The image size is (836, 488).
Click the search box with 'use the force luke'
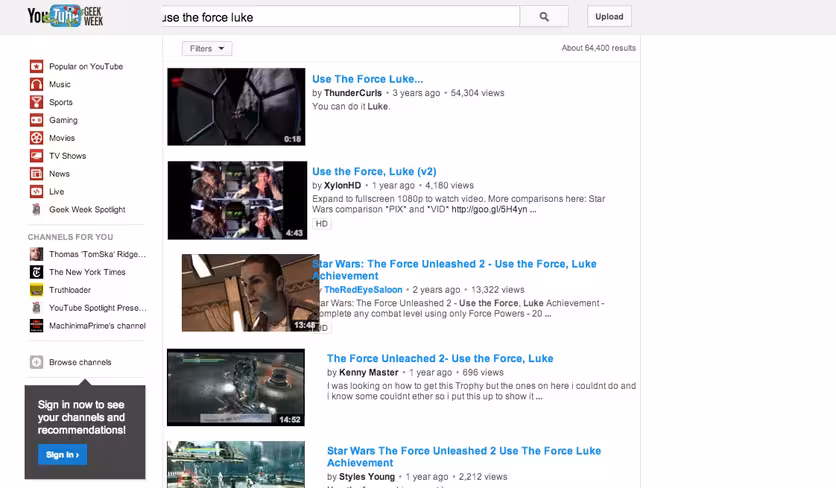coord(340,17)
